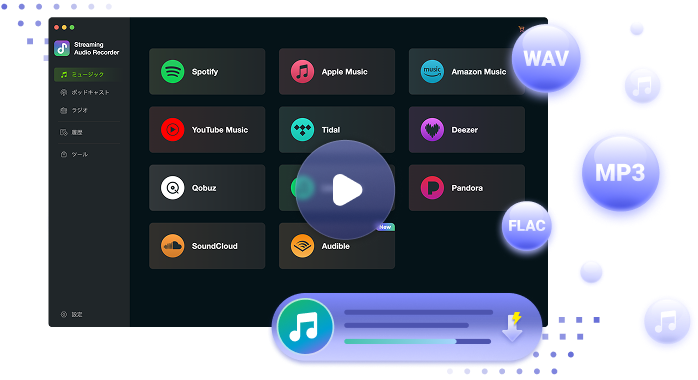Viewport: 698px width, 380px height.
Task: Open the ポッドキャスト sidebar section
Action: 87,92
